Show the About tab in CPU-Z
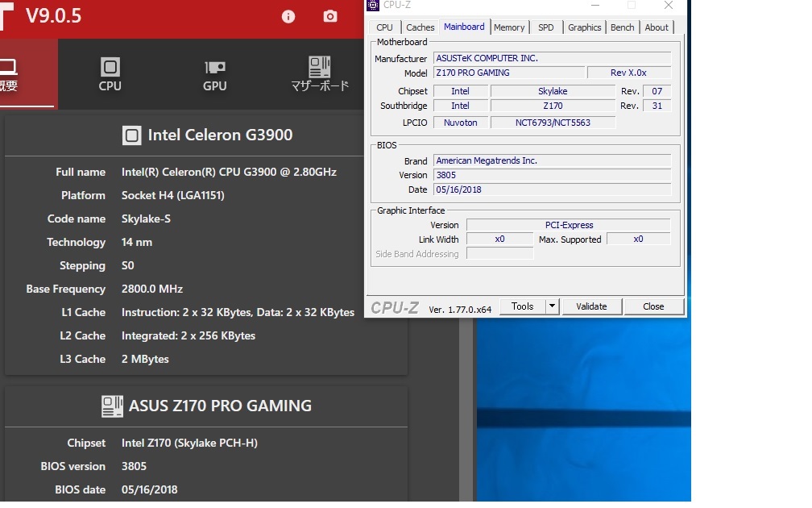812x508 pixels. [657, 27]
